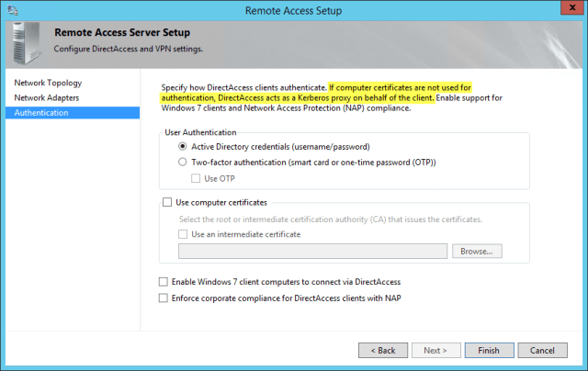The height and width of the screenshot is (371, 588).
Task: Go back with the Back button
Action: [x=383, y=350]
